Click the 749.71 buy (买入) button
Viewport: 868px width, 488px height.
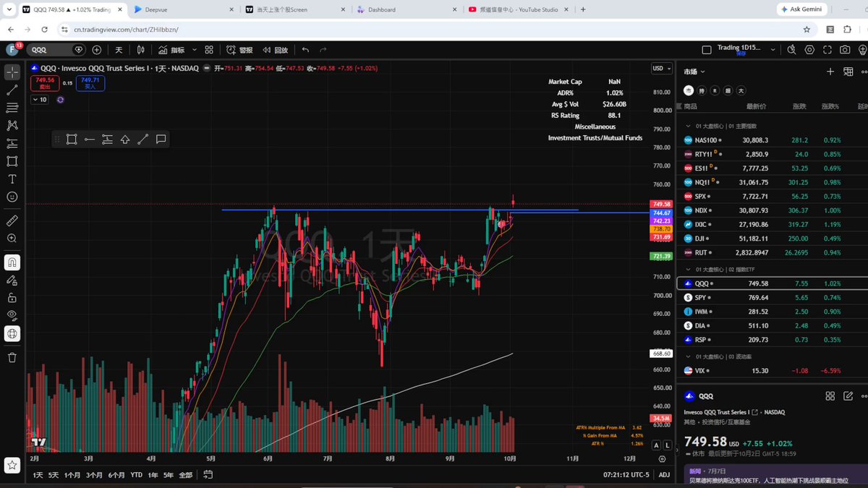pos(90,84)
